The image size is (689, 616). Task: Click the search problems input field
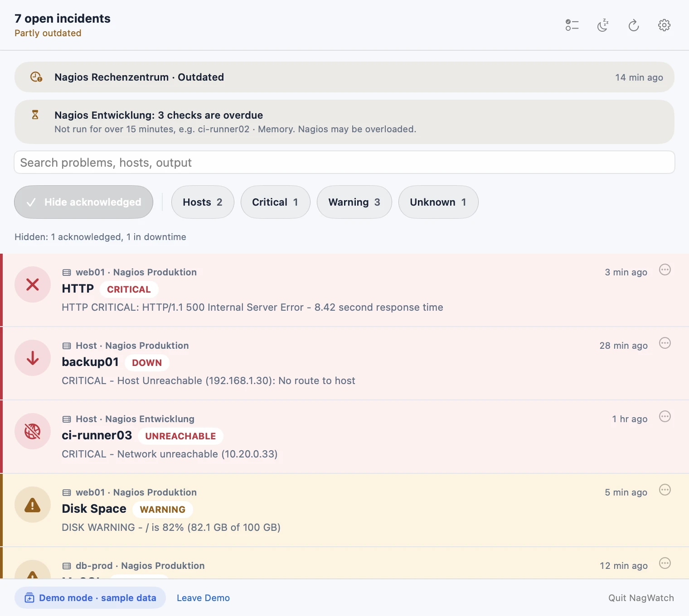tap(344, 163)
